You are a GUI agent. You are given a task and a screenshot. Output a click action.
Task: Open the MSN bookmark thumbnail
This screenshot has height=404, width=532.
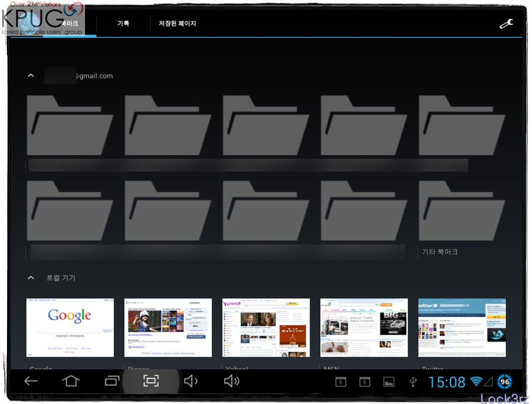click(364, 328)
